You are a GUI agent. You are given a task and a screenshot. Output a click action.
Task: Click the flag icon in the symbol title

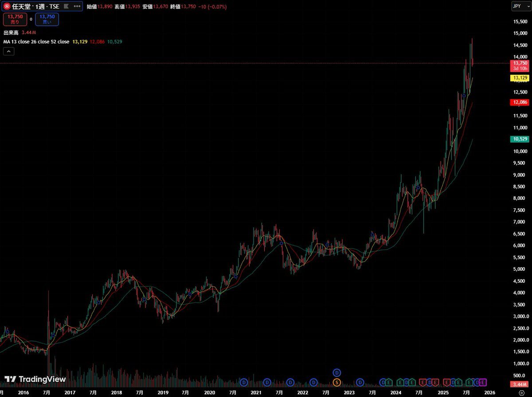coord(66,6)
